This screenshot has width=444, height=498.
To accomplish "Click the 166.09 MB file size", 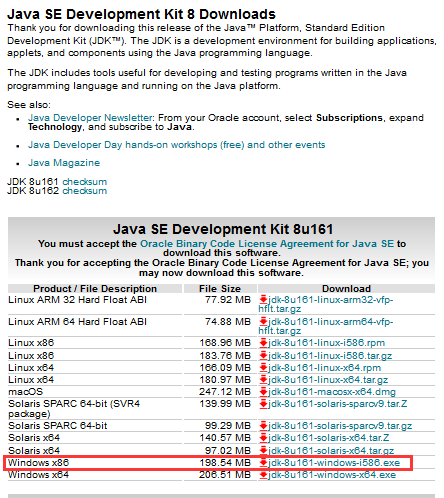I will click(225, 368).
